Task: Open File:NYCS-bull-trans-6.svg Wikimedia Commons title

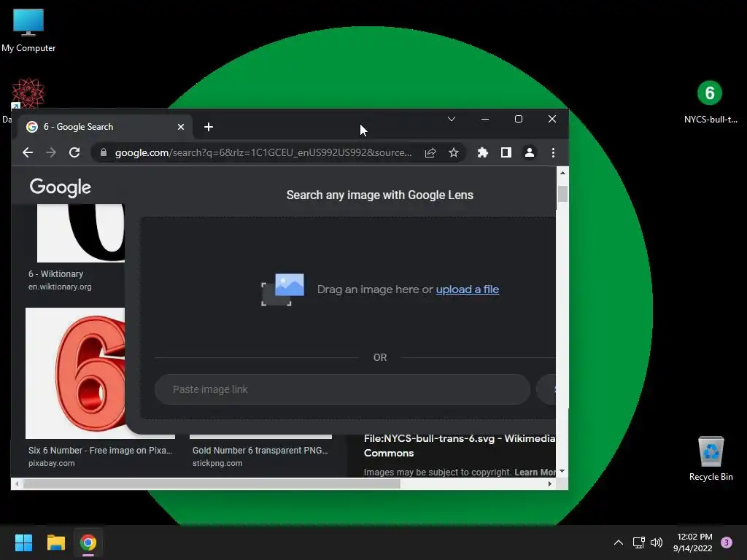Action: pyautogui.click(x=460, y=446)
